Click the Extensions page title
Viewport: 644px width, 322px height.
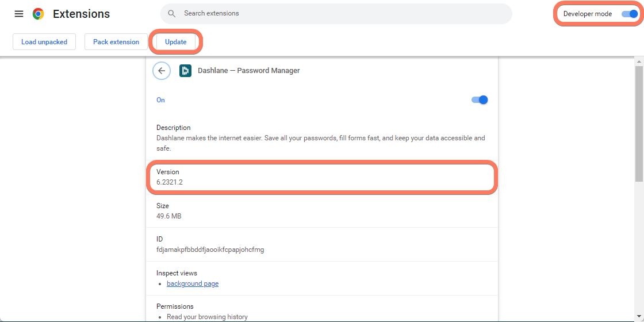click(x=81, y=14)
